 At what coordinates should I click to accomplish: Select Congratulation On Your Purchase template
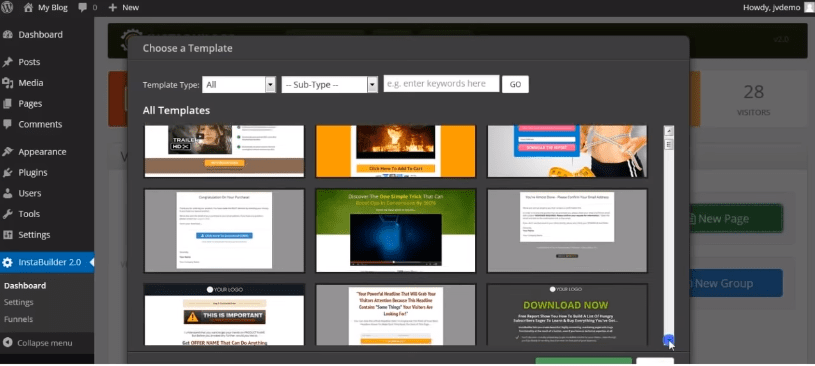tap(224, 230)
